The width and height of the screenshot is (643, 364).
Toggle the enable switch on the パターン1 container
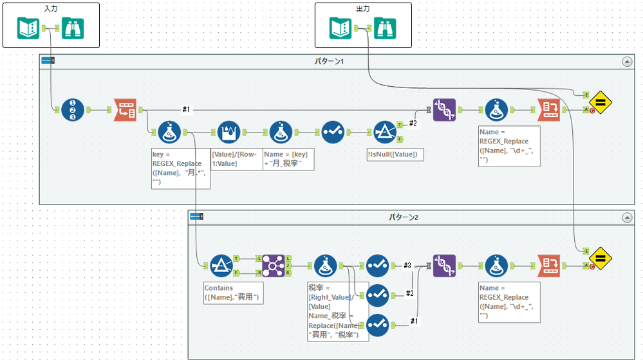point(48,60)
